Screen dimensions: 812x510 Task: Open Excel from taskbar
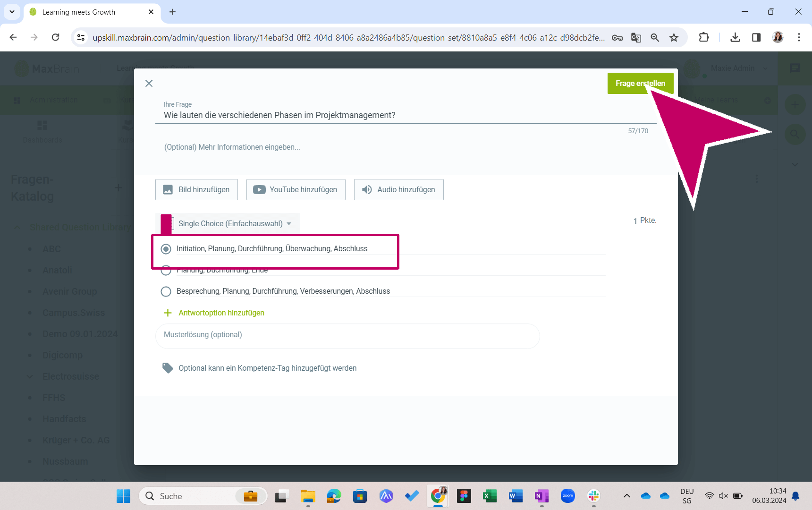490,496
